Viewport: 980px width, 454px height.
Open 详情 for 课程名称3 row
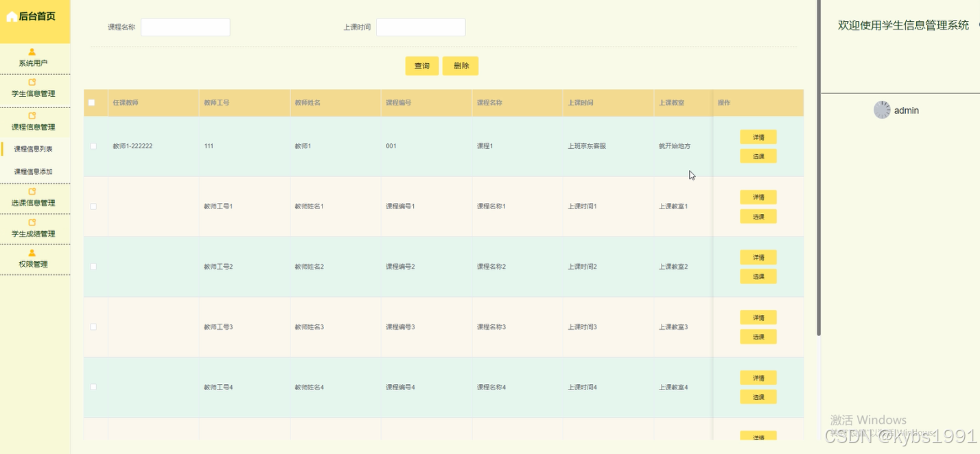758,318
